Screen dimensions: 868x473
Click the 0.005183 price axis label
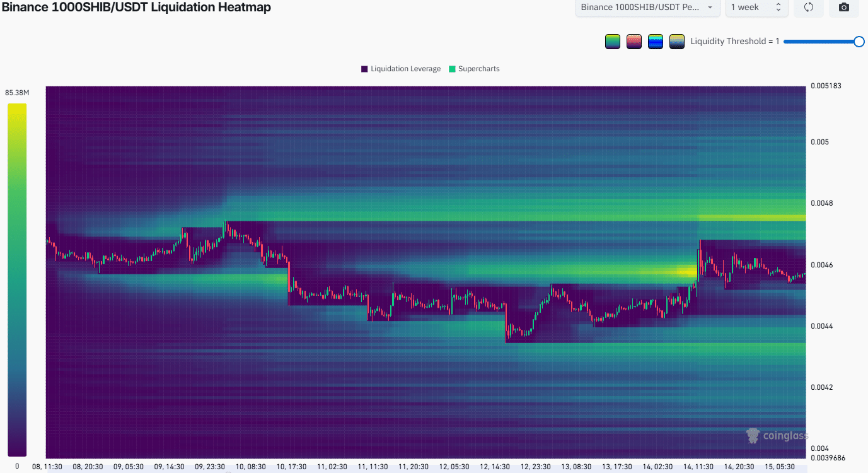[826, 86]
